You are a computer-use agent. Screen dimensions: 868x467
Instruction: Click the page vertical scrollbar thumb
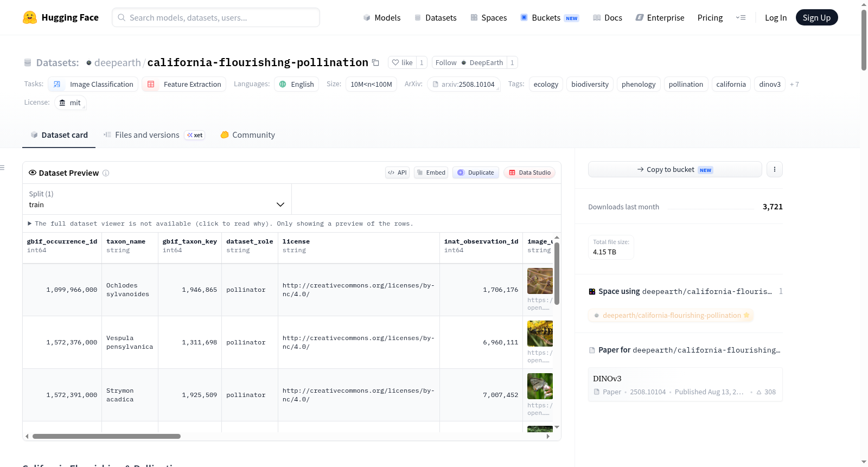coord(864,40)
